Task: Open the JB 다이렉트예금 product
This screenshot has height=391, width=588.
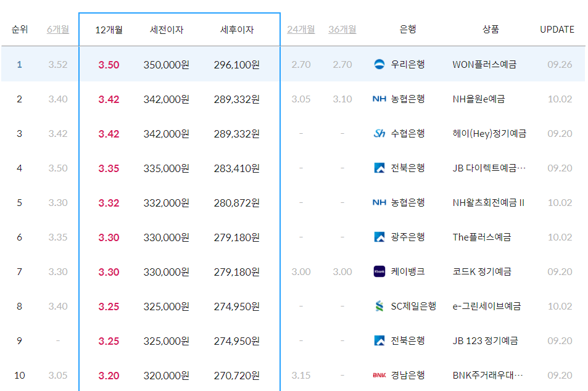Action: (x=489, y=168)
